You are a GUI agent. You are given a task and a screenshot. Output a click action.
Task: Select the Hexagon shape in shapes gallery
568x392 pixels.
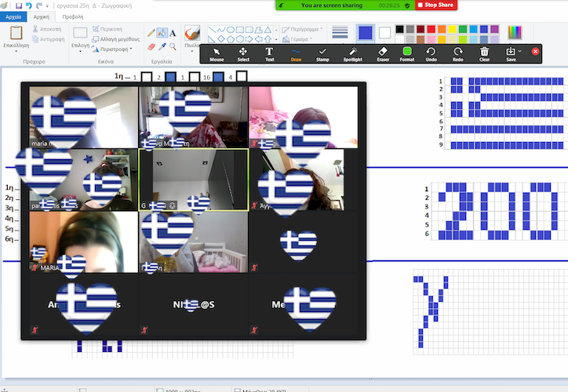240,39
